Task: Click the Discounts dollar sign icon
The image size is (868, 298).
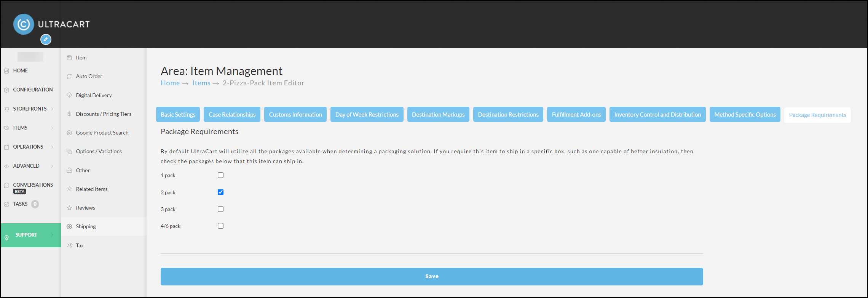Action: click(69, 114)
